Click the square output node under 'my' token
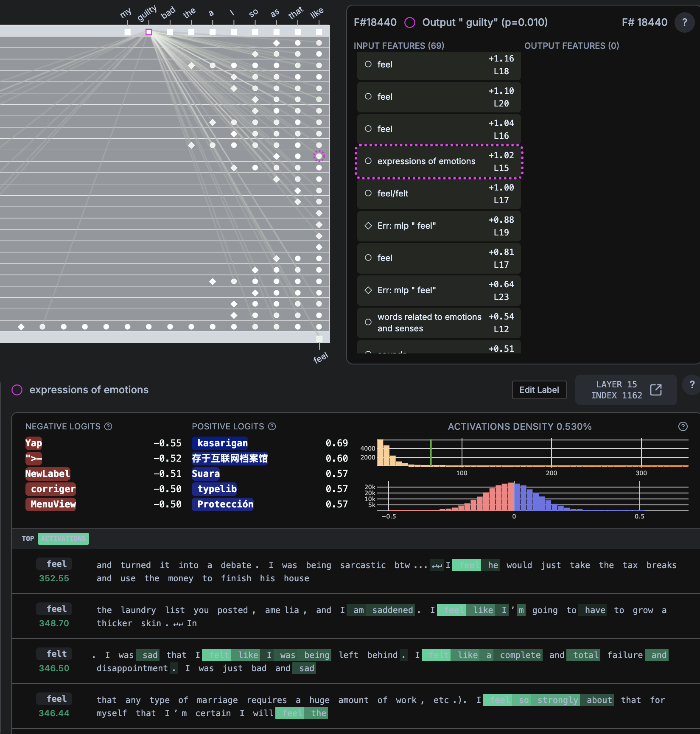Screen dimensions: 700x734 pyautogui.click(x=128, y=32)
